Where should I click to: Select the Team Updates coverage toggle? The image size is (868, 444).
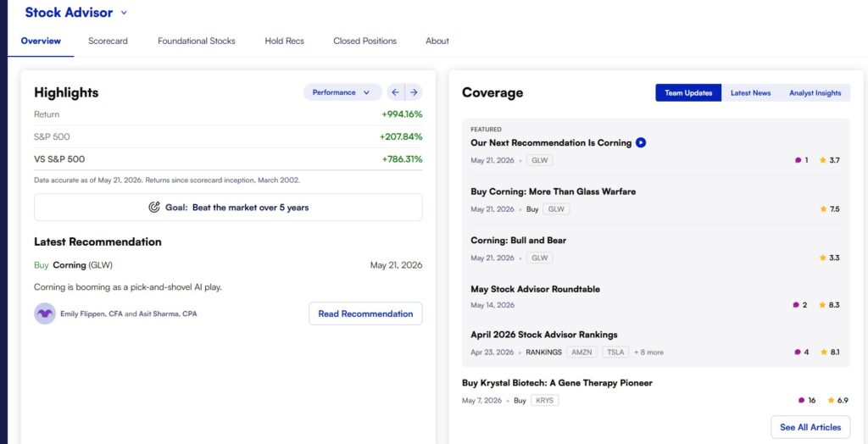[x=688, y=93]
